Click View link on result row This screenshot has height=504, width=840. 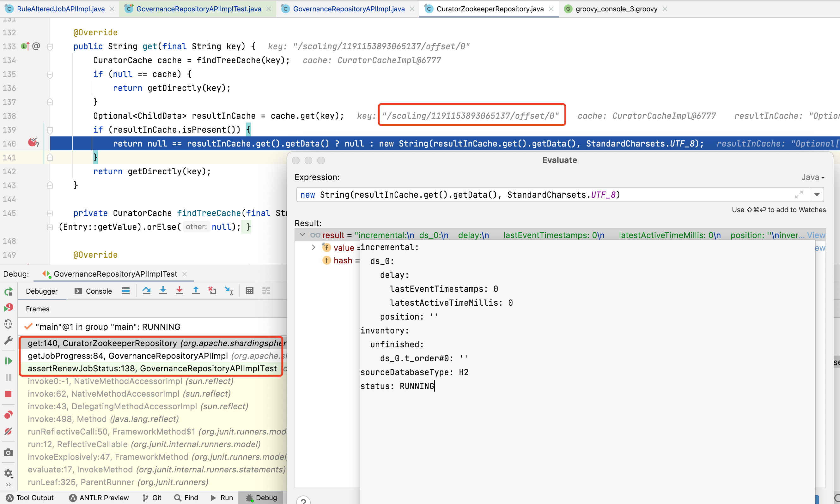tap(816, 235)
